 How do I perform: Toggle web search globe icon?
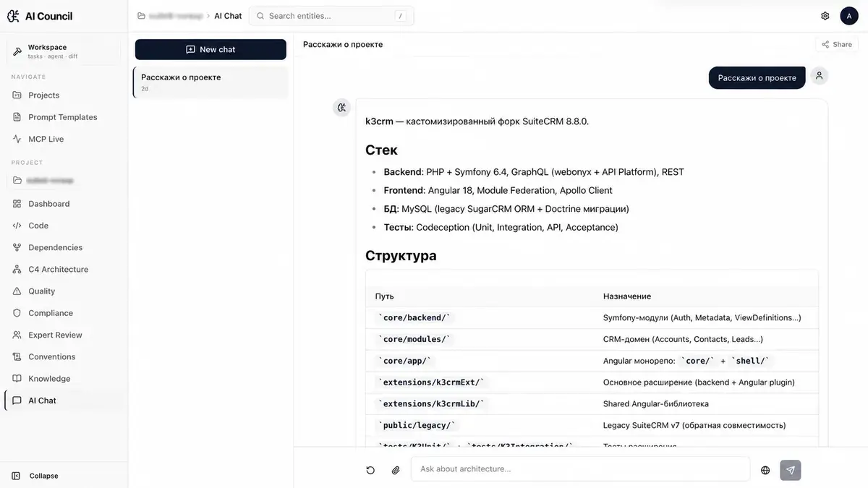point(765,470)
